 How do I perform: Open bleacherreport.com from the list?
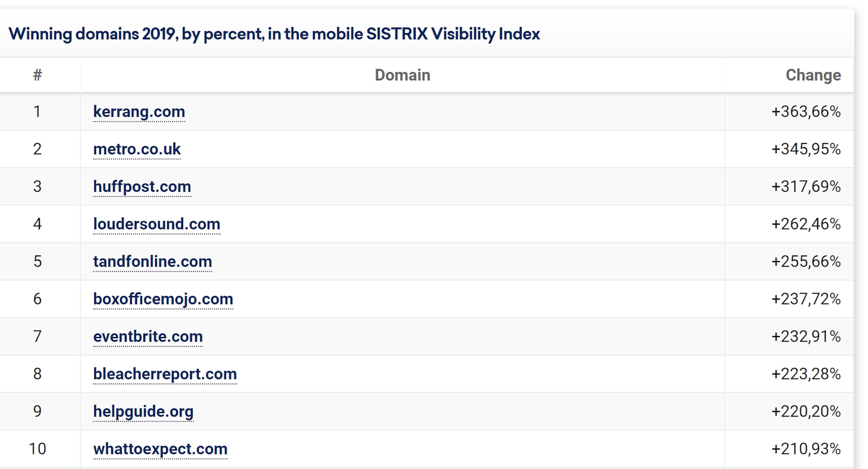coord(165,374)
